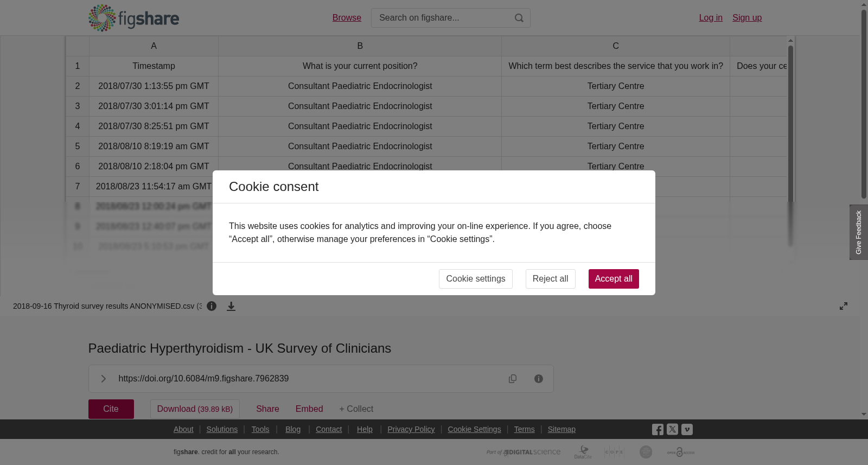Viewport: 868px width, 465px height.
Task: Click 'What is your current position?' cell
Action: pyautogui.click(x=360, y=66)
